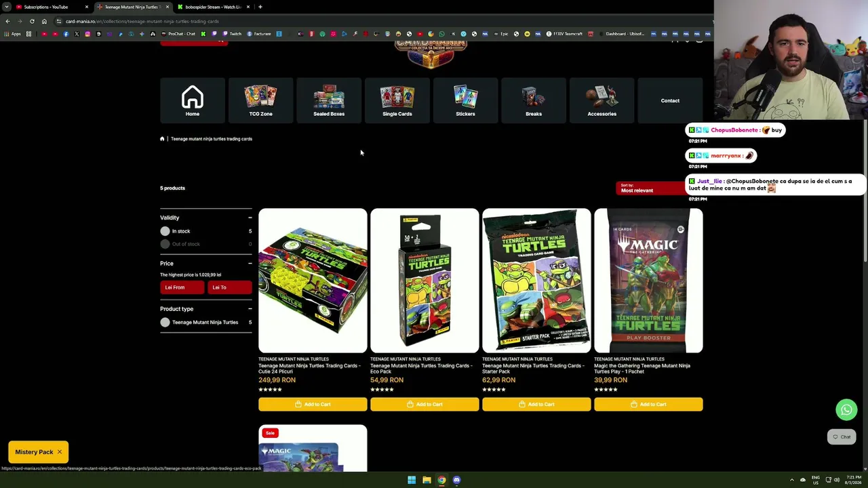Add the Starter Pack to cart
The height and width of the screenshot is (488, 868).
point(536,405)
